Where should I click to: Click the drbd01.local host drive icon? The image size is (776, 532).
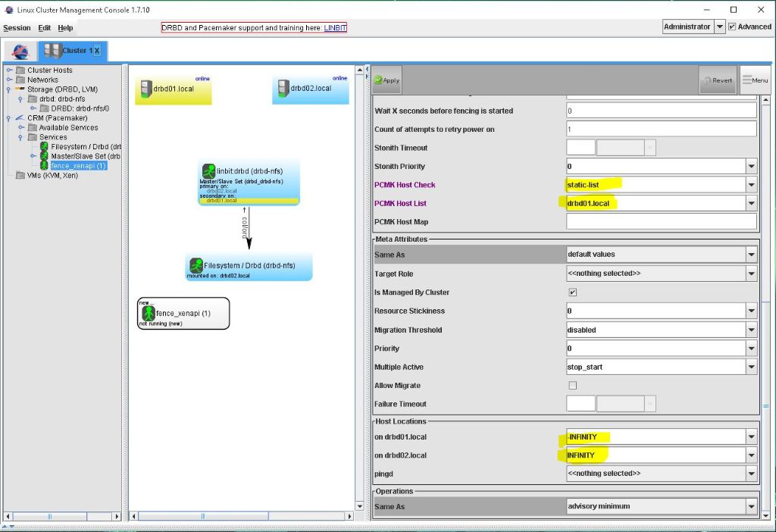point(145,88)
